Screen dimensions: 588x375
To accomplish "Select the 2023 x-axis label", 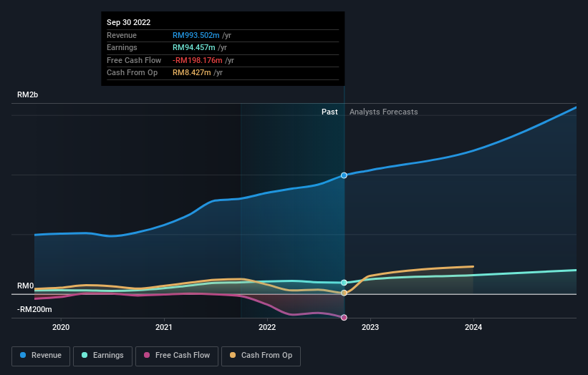I will (370, 327).
